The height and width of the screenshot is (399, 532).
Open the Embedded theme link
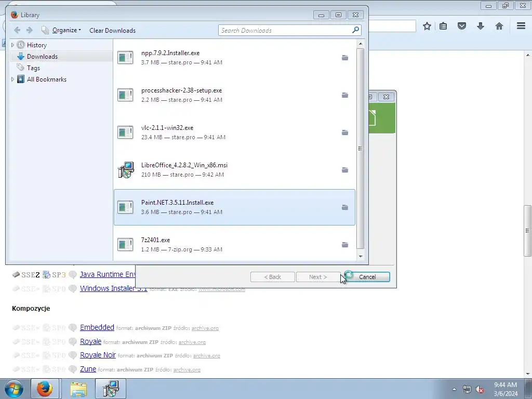click(97, 327)
